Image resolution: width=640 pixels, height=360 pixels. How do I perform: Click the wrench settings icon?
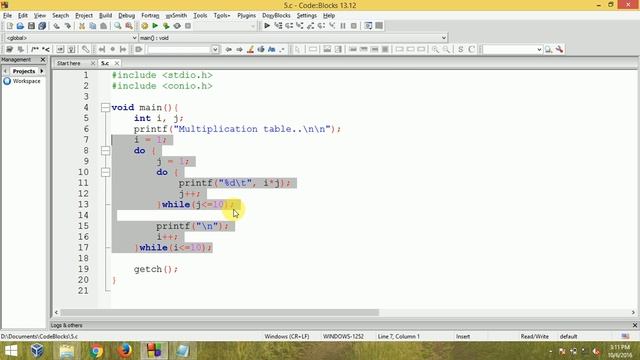(x=559, y=49)
